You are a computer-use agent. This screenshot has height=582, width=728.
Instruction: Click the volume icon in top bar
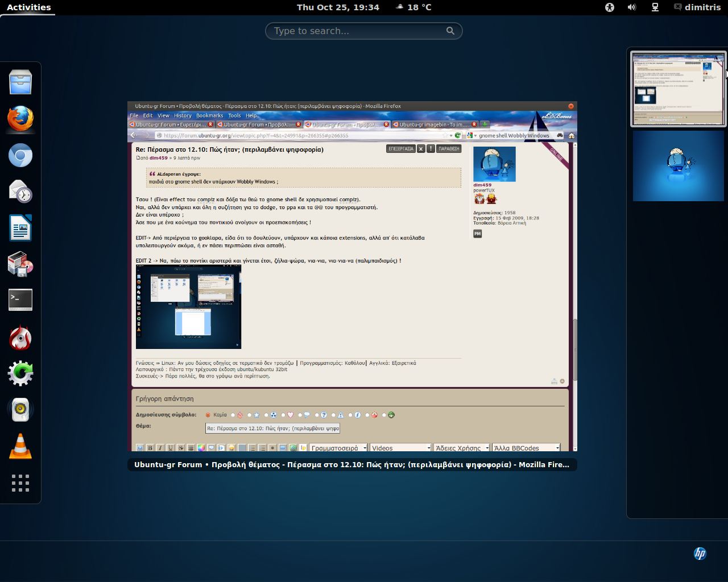pyautogui.click(x=632, y=7)
